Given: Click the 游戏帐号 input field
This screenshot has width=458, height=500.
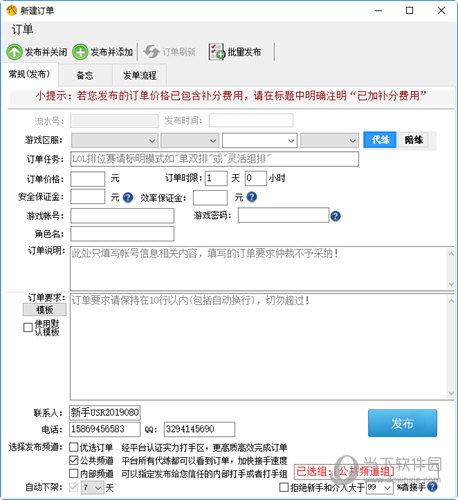Looking at the screenshot, I should coord(122,216).
